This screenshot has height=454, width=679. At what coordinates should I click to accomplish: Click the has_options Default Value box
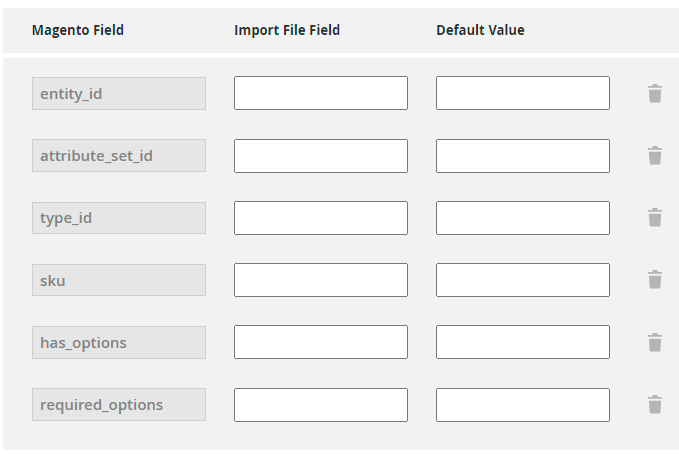click(523, 342)
